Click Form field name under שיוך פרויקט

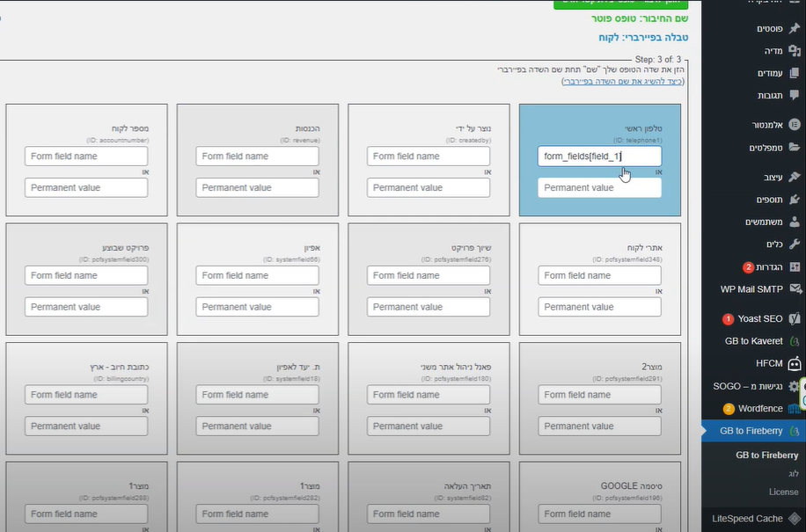[429, 275]
